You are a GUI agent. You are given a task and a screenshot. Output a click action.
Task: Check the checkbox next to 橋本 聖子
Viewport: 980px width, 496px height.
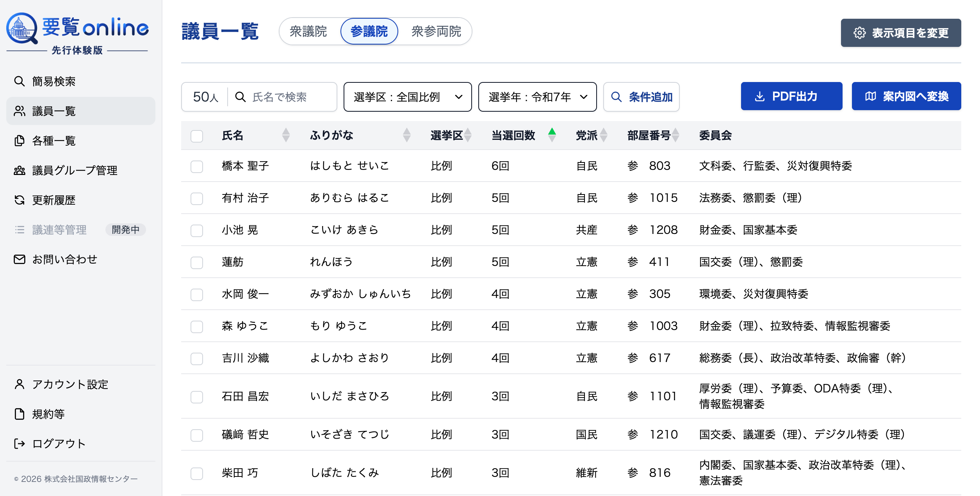coord(197,166)
